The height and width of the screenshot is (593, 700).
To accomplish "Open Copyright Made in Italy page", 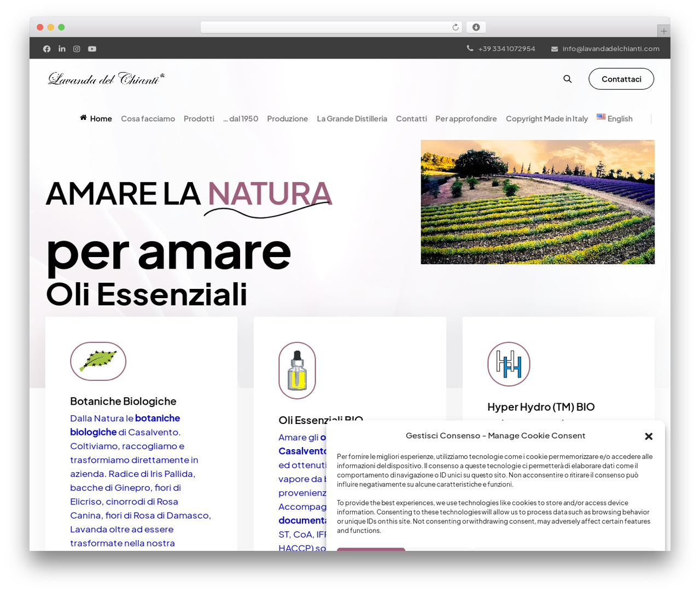I will click(x=547, y=119).
